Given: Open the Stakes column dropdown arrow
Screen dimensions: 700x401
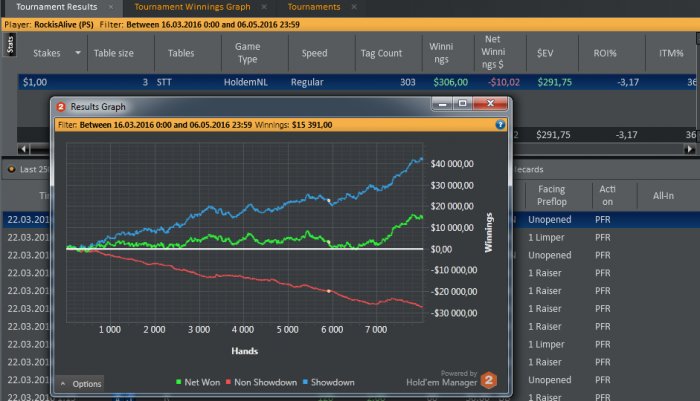Looking at the screenshot, I should click(78, 53).
